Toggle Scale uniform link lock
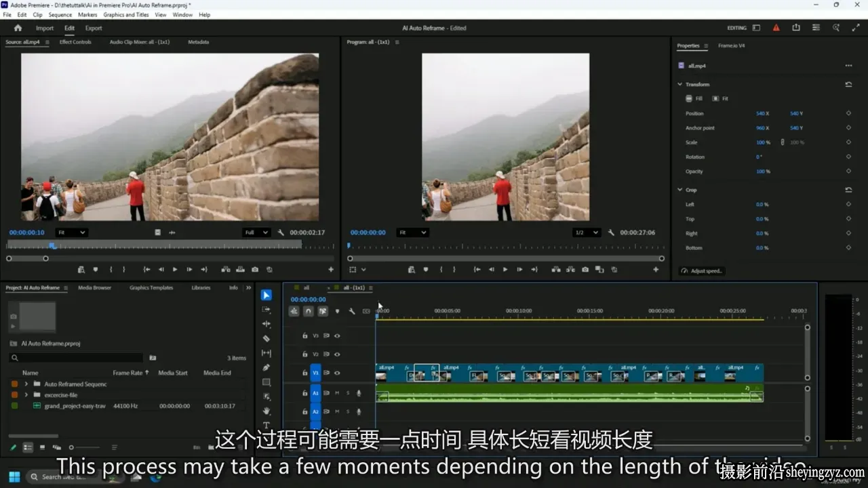The height and width of the screenshot is (488, 868). (783, 142)
